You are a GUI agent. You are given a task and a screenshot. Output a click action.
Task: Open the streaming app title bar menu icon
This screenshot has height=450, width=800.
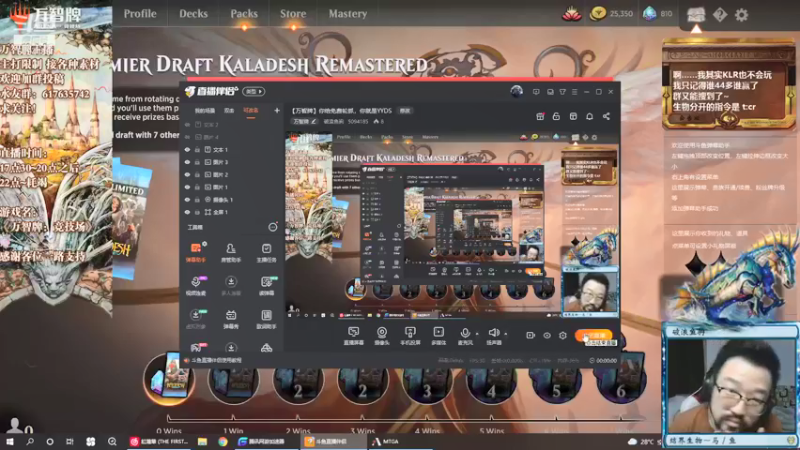[x=574, y=92]
